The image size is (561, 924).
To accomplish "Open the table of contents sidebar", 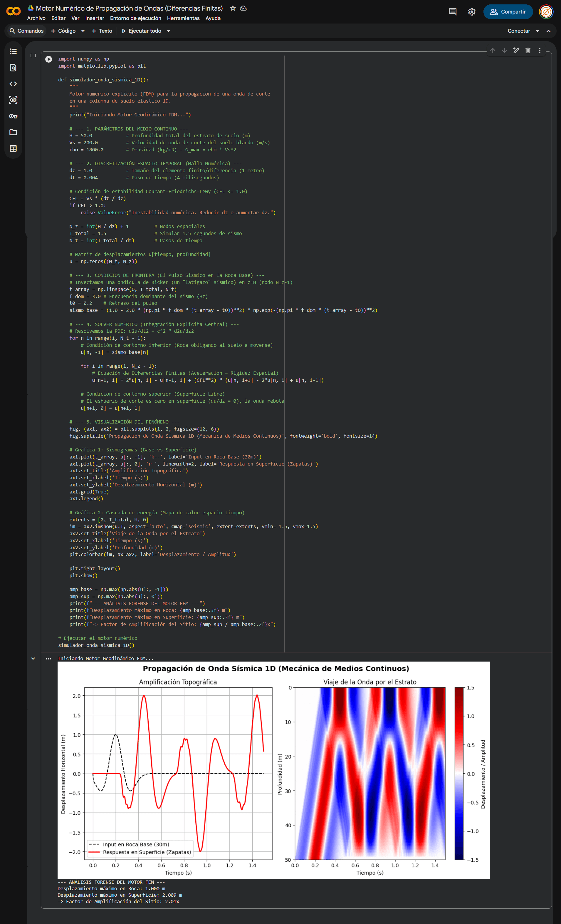I will coord(13,51).
